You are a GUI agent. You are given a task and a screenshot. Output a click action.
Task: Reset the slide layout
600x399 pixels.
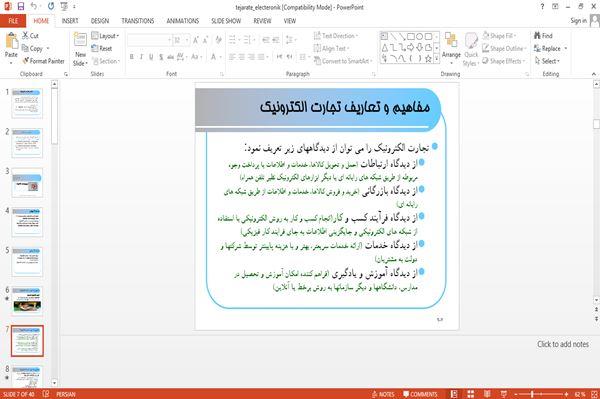102,49
